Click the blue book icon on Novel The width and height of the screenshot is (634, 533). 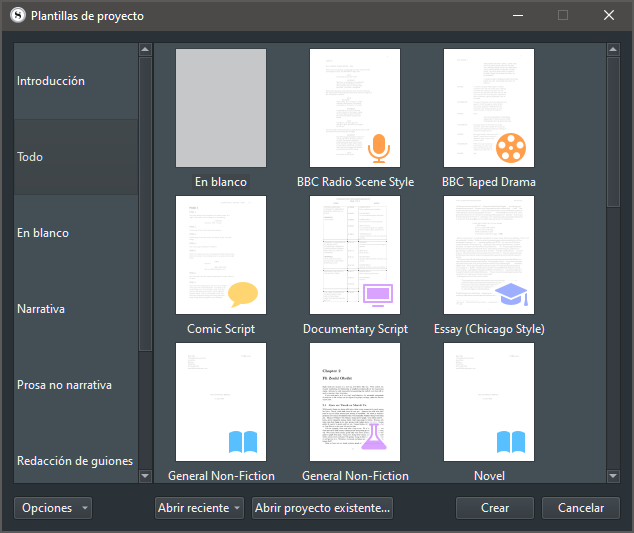(511, 442)
